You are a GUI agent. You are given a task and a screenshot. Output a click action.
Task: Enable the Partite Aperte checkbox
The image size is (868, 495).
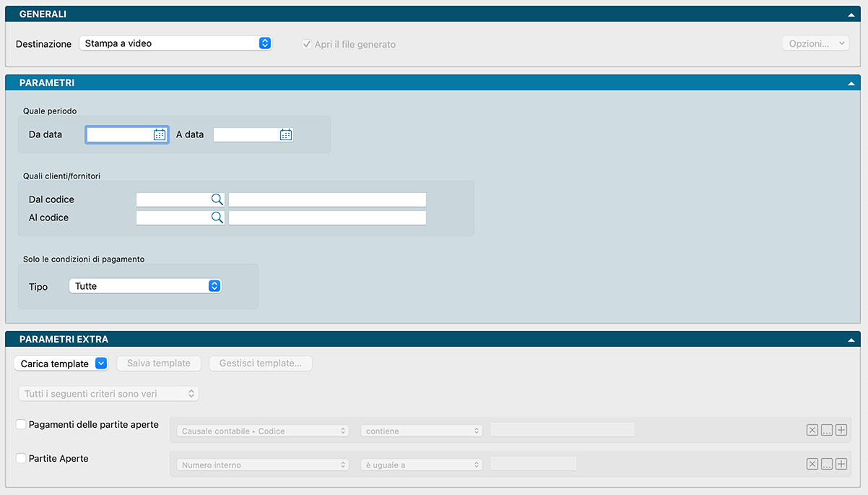[x=21, y=458]
